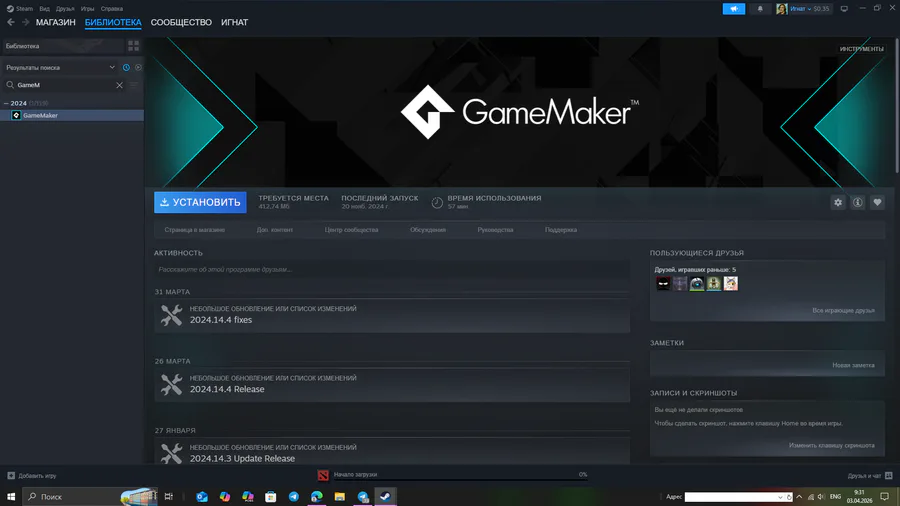The image size is (900, 506).
Task: Open the 2024.14.4 Release update
Action: [x=392, y=384]
